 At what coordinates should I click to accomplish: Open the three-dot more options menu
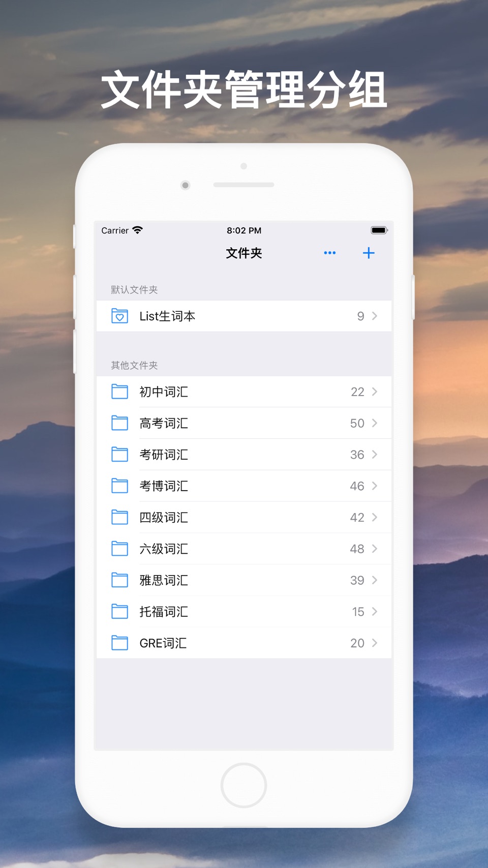coord(329,253)
